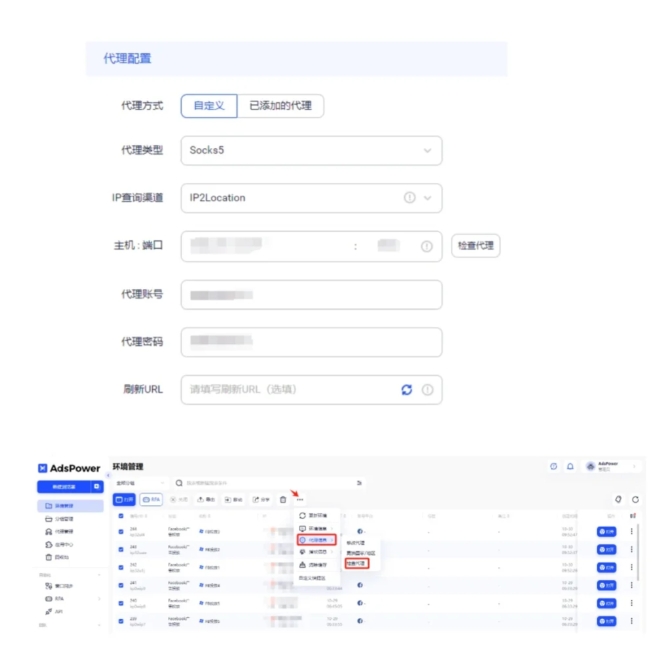Open 窗口同步 in sidebar
Screen dimensions: 652x646
tap(70, 586)
